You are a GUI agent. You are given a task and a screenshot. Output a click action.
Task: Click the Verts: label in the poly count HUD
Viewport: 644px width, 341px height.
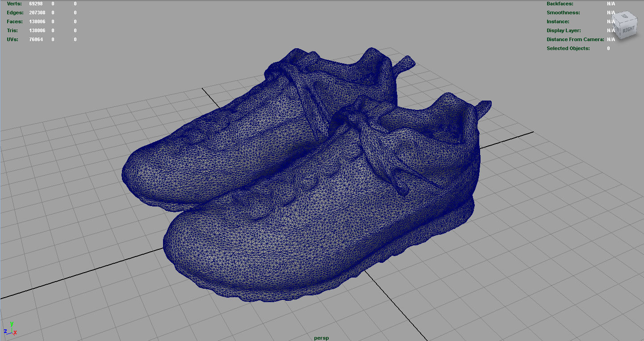[x=14, y=4]
